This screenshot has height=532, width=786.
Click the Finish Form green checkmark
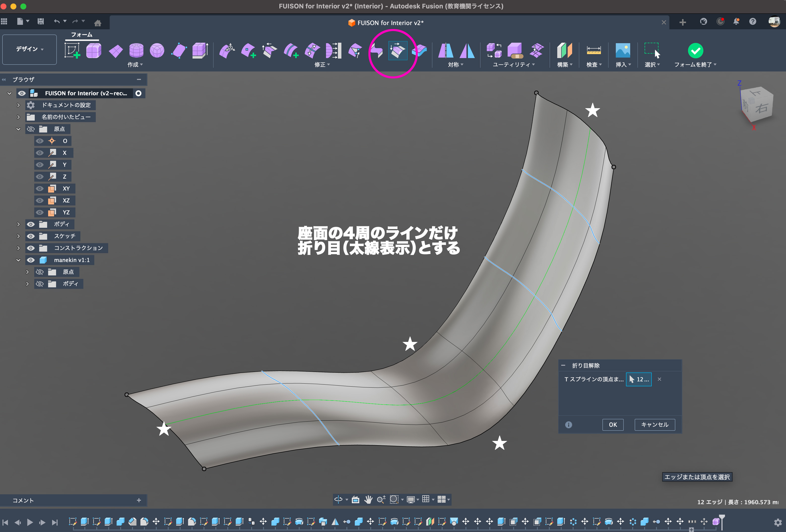(695, 51)
